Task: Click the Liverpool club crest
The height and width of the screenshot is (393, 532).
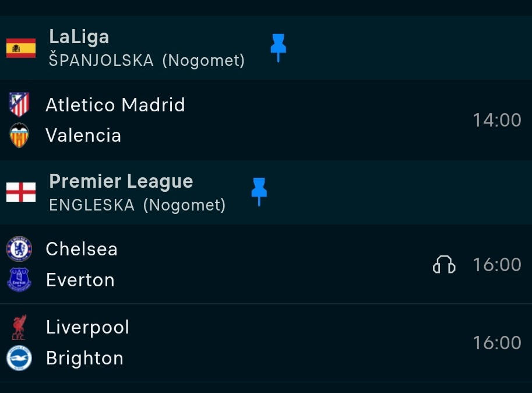Action: point(19,327)
